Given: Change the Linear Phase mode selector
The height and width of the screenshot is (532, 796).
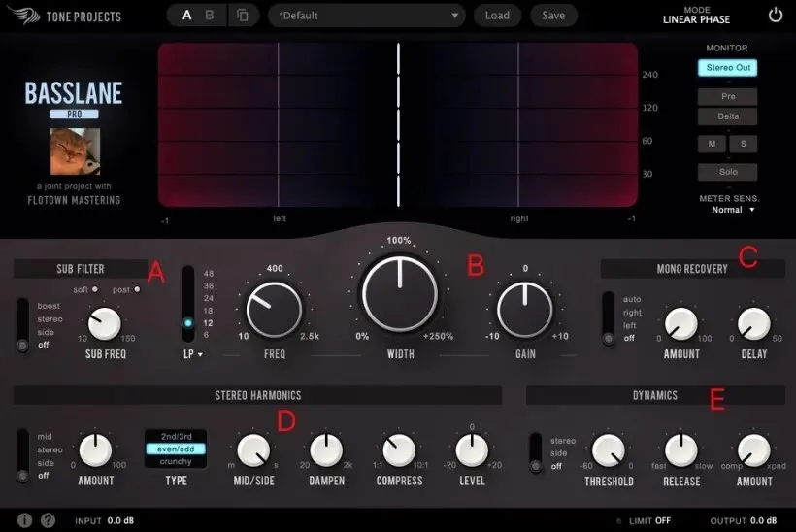Looking at the screenshot, I should point(696,16).
